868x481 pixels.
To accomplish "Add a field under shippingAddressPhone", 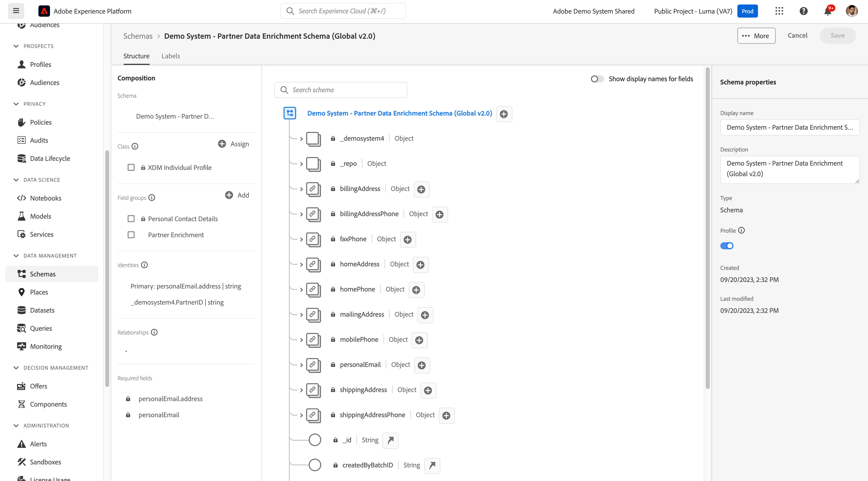I will (447, 415).
